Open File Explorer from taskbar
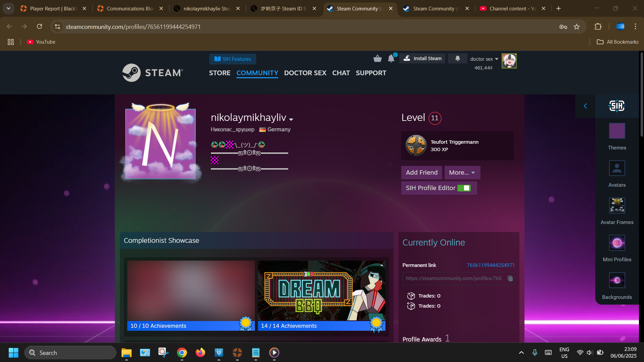644x362 pixels. [126, 353]
